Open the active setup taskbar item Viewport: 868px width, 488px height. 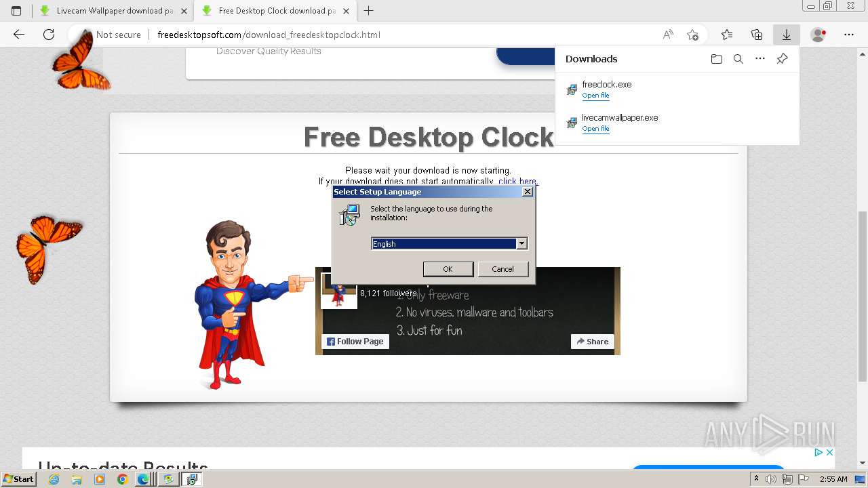[192, 479]
